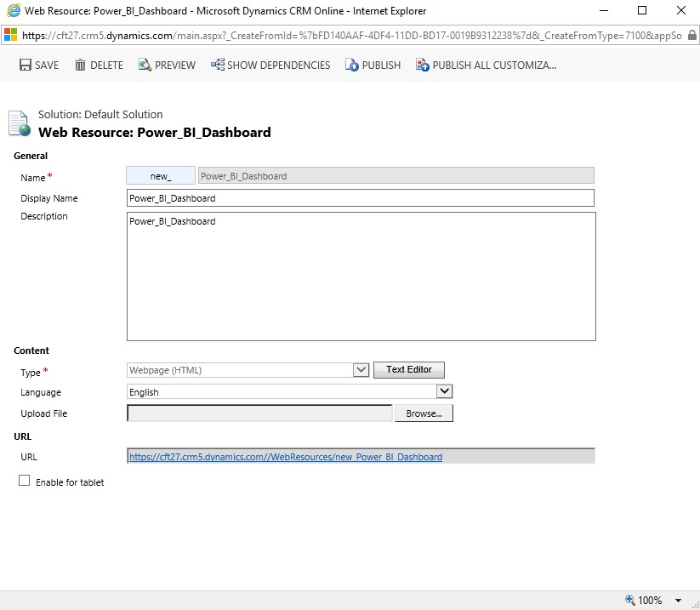
Task: Open the Type dropdown arrow
Action: [361, 370]
